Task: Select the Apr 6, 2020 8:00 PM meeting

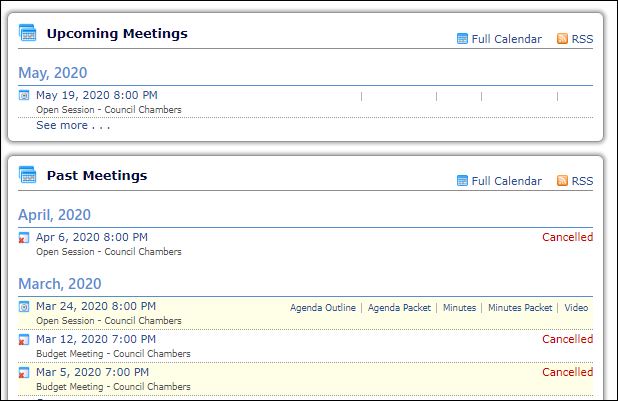Action: (x=92, y=237)
